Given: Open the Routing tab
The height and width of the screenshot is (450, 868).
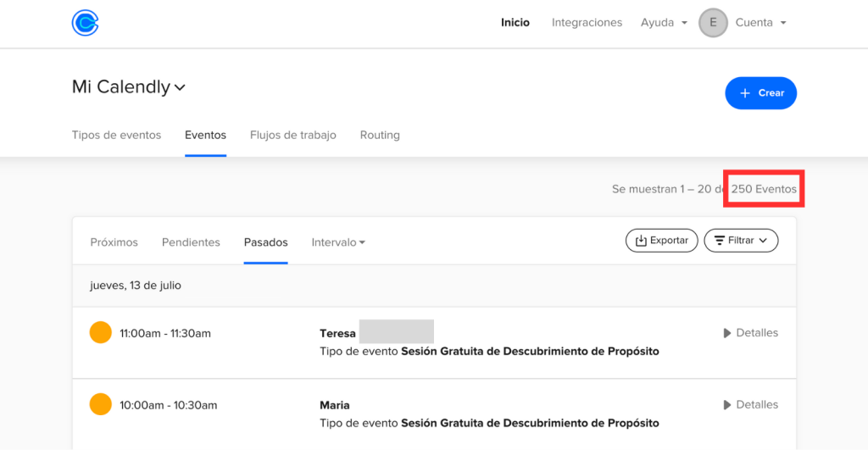Looking at the screenshot, I should tap(380, 135).
